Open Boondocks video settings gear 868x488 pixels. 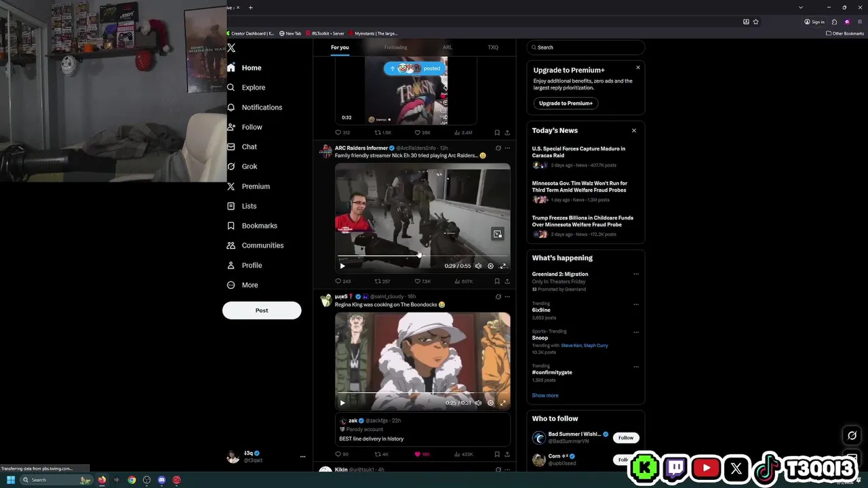[490, 403]
